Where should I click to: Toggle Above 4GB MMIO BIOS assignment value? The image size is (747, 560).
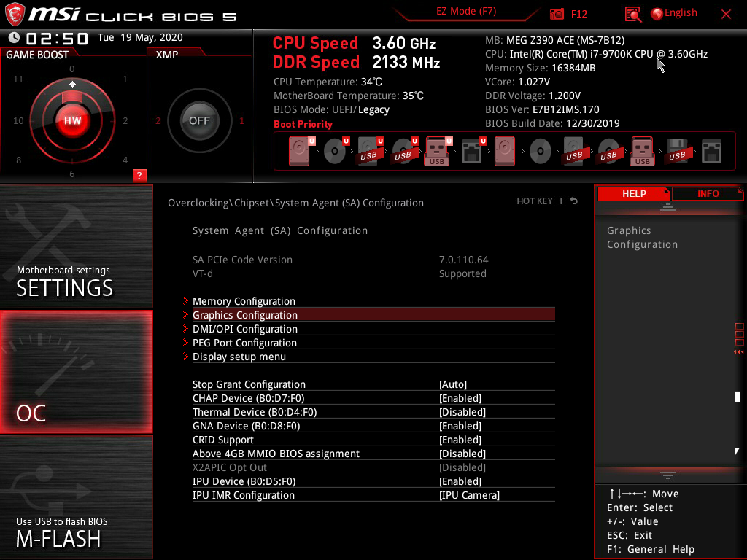click(x=462, y=454)
